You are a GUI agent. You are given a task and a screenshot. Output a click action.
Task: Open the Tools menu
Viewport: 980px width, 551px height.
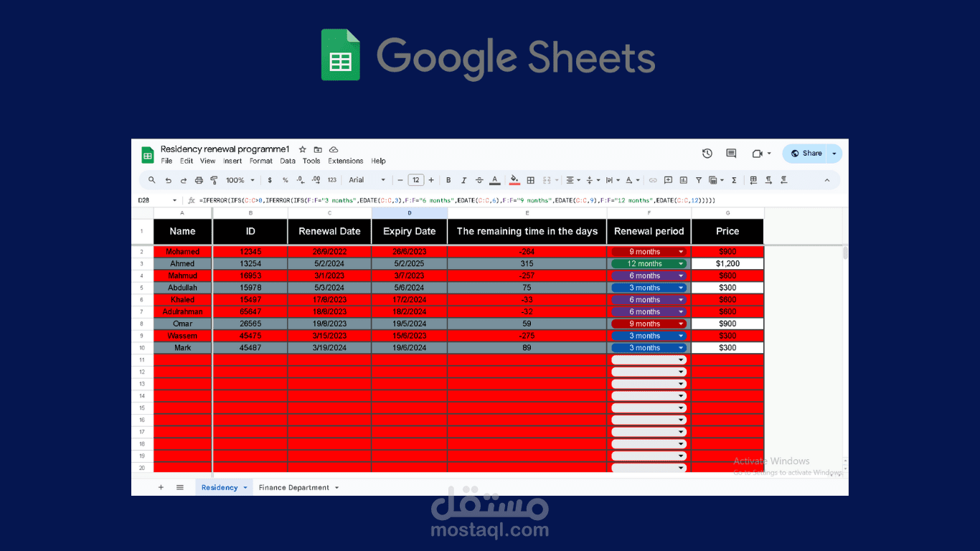(x=311, y=161)
